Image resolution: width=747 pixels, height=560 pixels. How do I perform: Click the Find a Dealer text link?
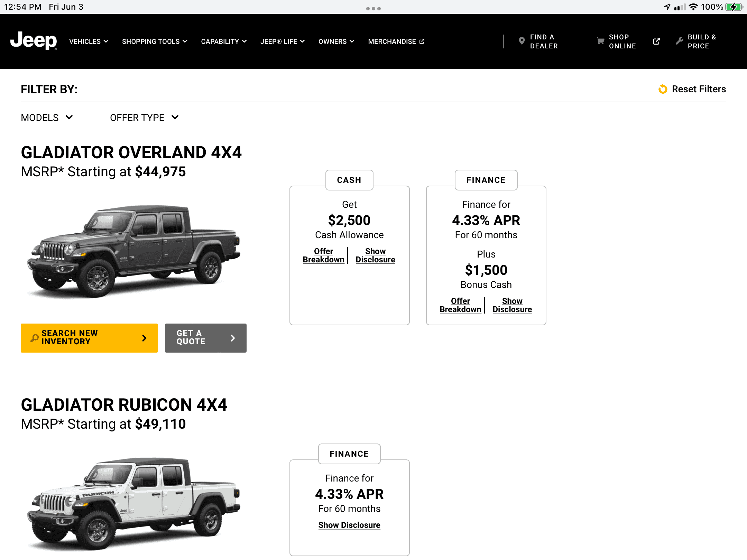[544, 41]
